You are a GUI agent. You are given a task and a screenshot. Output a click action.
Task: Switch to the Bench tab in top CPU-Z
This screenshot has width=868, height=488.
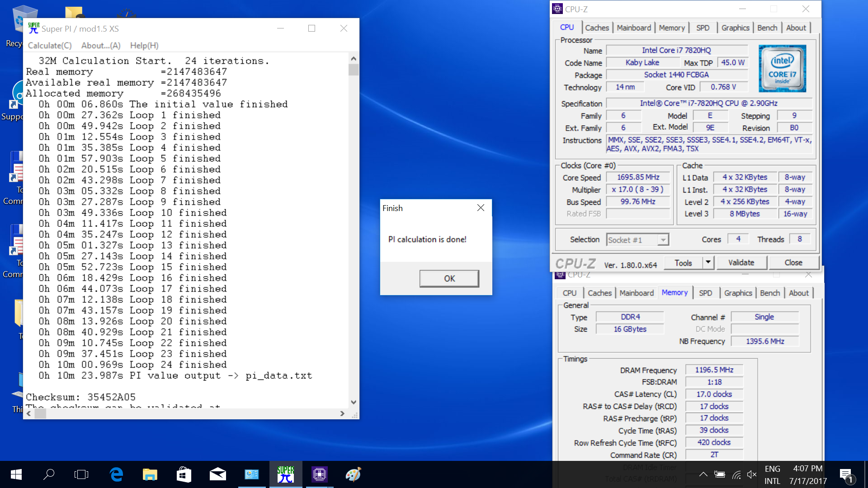pyautogui.click(x=767, y=28)
